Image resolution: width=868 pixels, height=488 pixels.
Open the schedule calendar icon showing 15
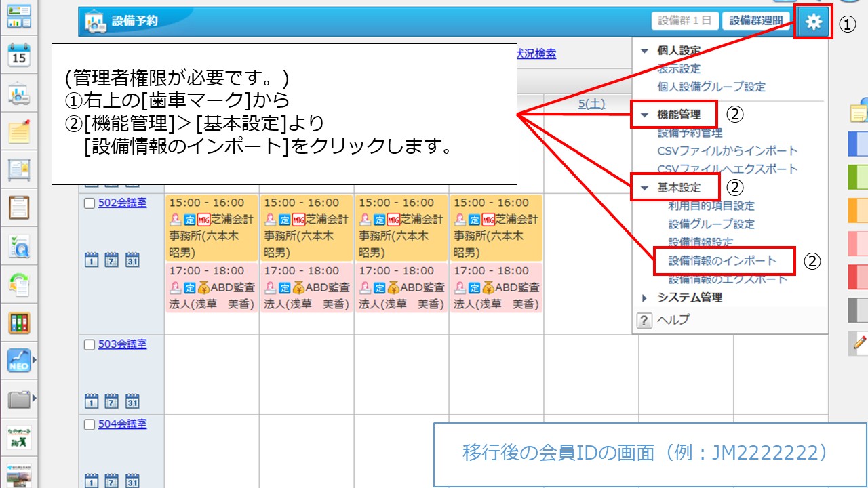click(19, 56)
